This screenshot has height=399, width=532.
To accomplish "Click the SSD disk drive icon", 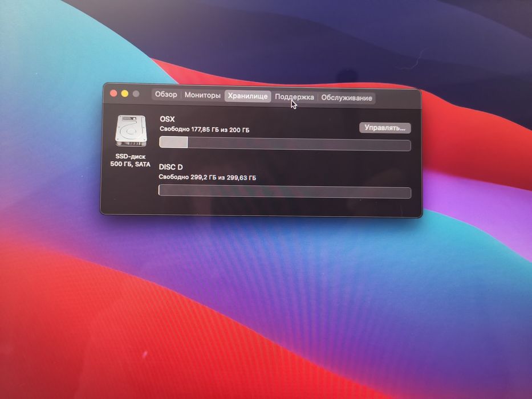I will pyautogui.click(x=131, y=131).
